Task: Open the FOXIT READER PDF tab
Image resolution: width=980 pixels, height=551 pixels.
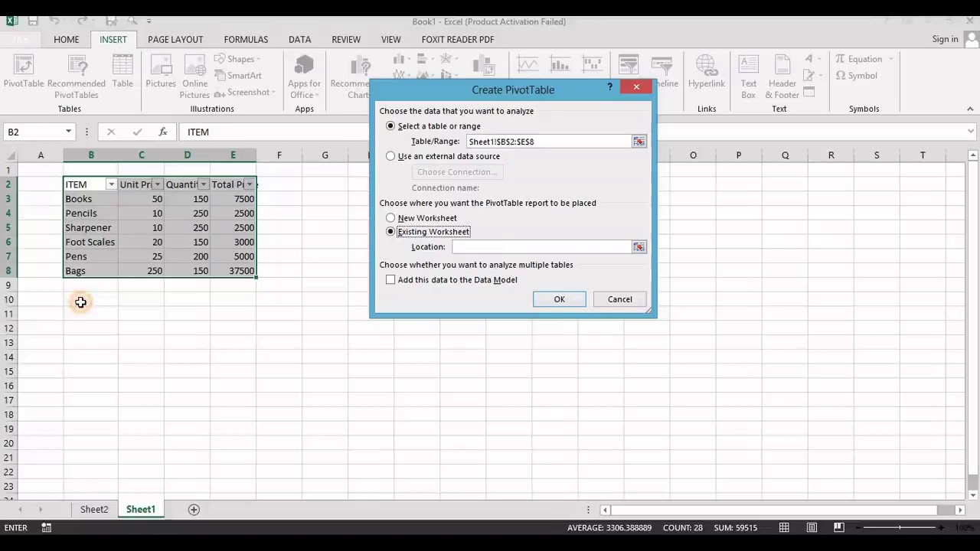Action: (458, 39)
